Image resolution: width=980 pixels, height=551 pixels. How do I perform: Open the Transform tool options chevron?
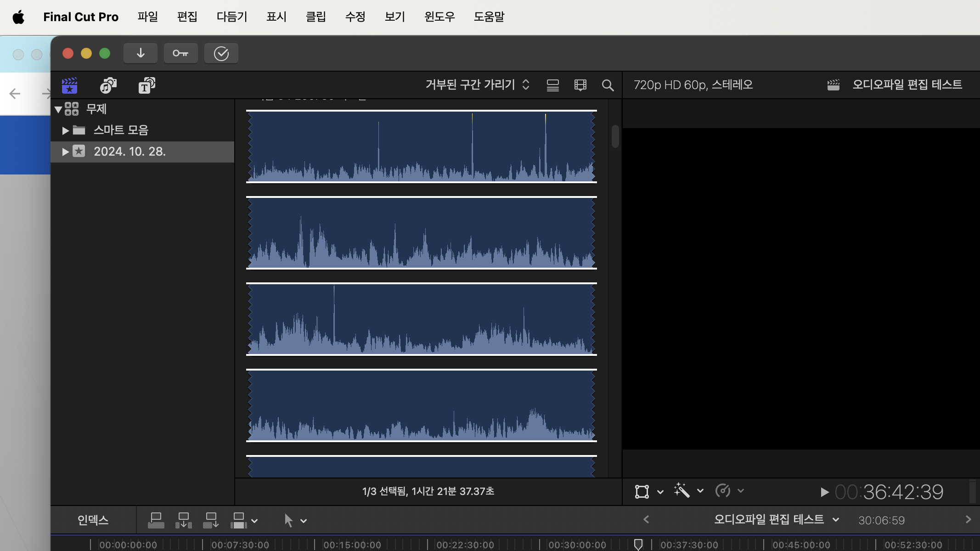[660, 492]
